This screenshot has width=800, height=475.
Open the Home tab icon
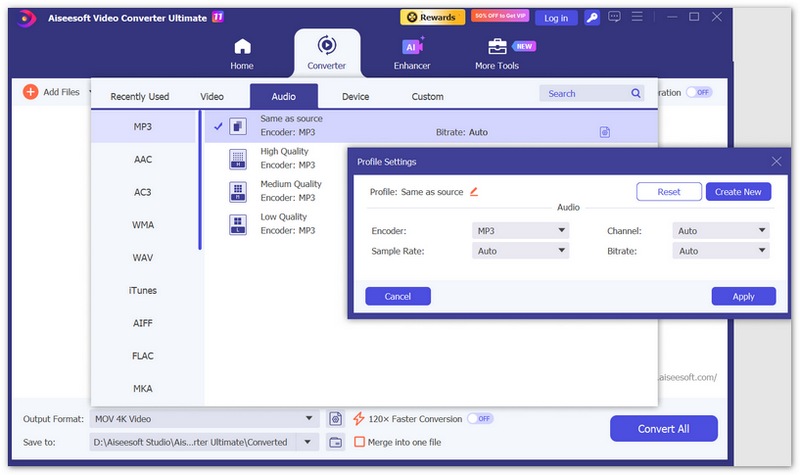coord(242,47)
